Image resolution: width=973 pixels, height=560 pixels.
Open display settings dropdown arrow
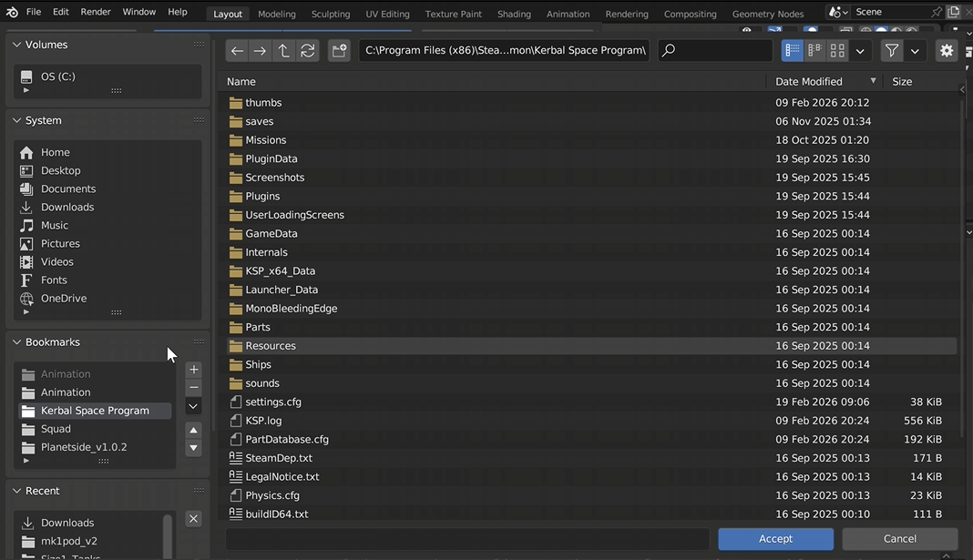[860, 51]
